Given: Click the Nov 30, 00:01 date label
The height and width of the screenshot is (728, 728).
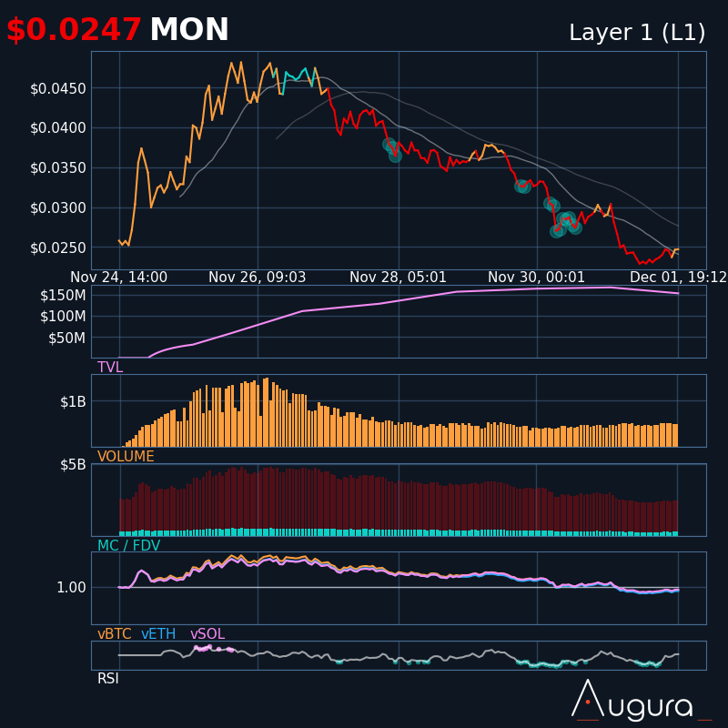Looking at the screenshot, I should [536, 278].
